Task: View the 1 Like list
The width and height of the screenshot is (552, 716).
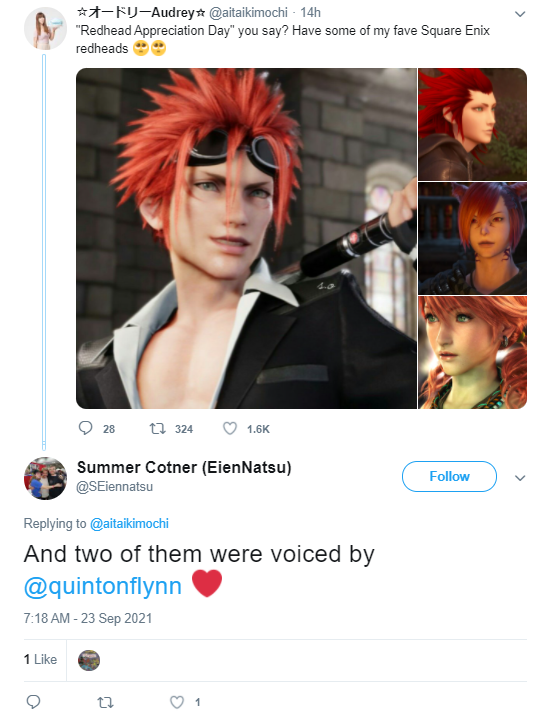Action: (x=40, y=659)
